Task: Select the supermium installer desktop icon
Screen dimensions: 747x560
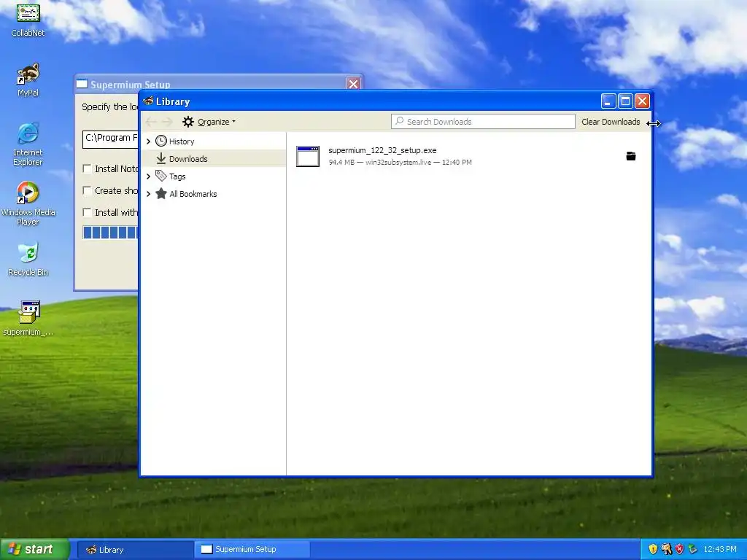Action: click(28, 318)
